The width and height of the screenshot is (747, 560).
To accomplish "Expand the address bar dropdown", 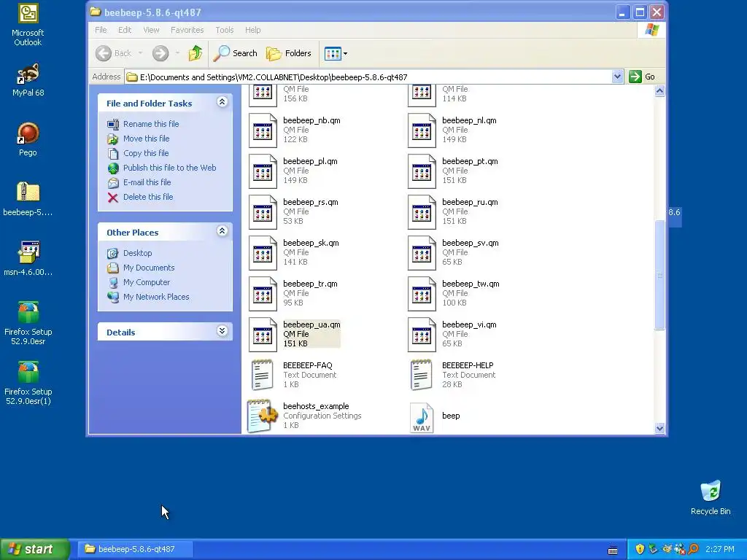I will coord(617,77).
